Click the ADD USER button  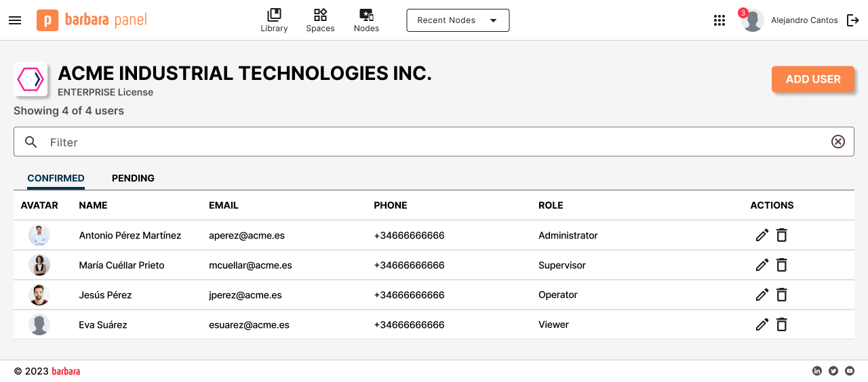point(812,79)
